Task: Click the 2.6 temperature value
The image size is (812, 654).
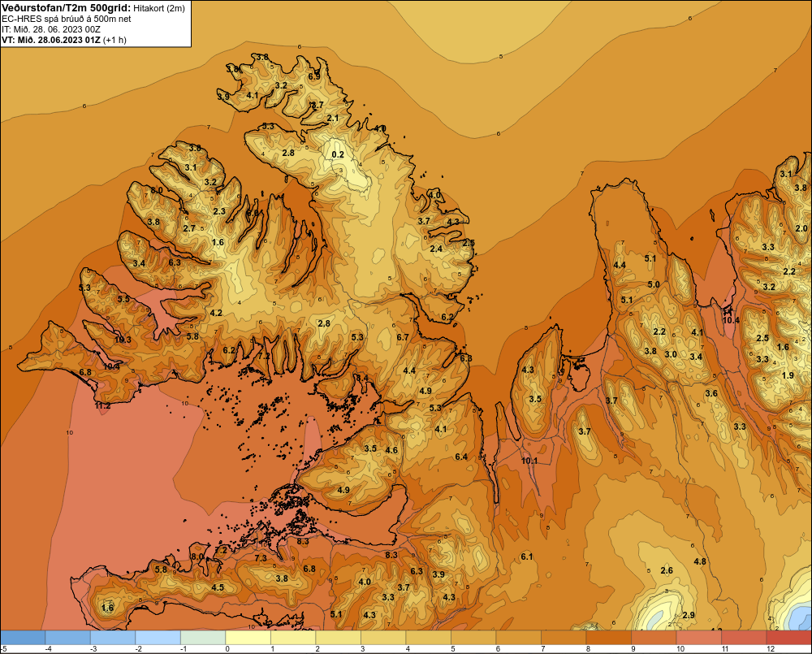Action: 667,570
